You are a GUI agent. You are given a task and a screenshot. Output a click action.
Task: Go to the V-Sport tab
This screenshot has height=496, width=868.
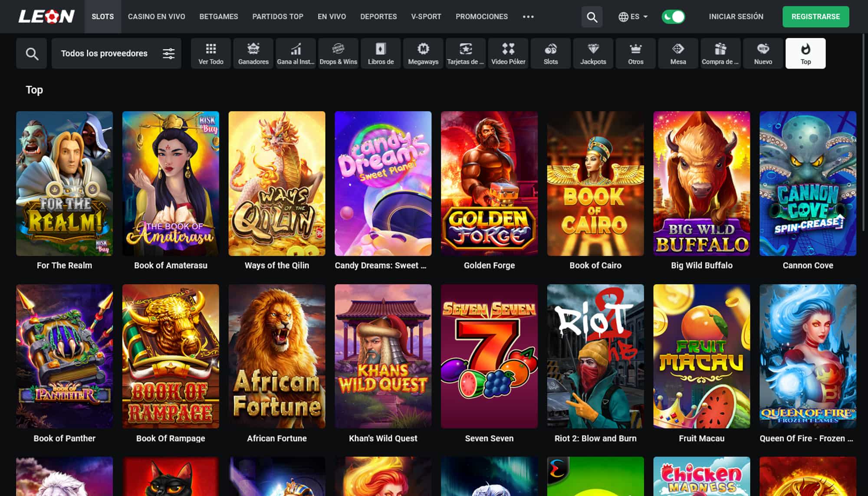tap(426, 17)
